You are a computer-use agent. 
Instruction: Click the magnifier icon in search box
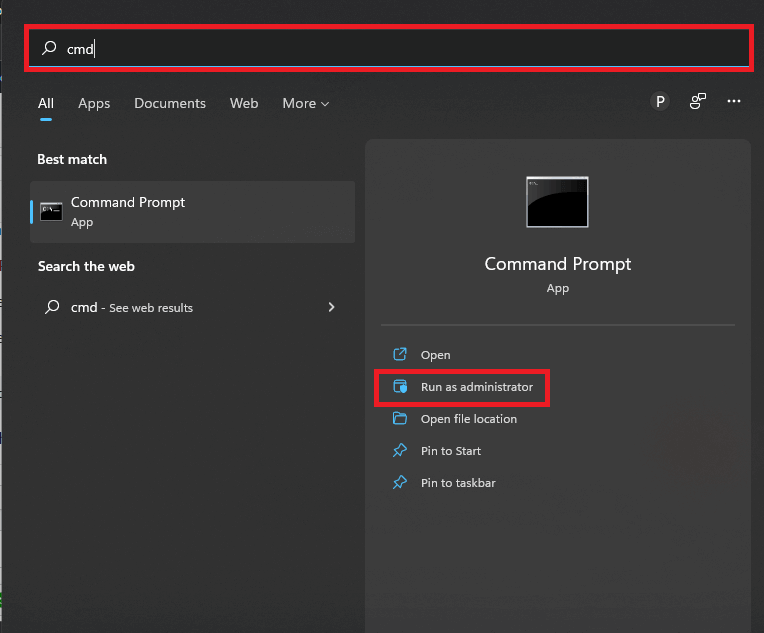point(49,48)
